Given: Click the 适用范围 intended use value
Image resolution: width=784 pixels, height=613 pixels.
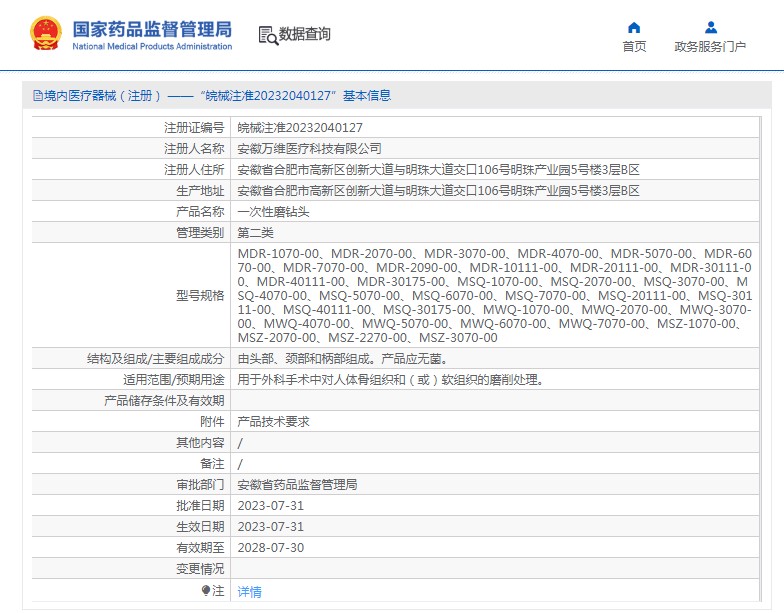Looking at the screenshot, I should tap(391, 380).
